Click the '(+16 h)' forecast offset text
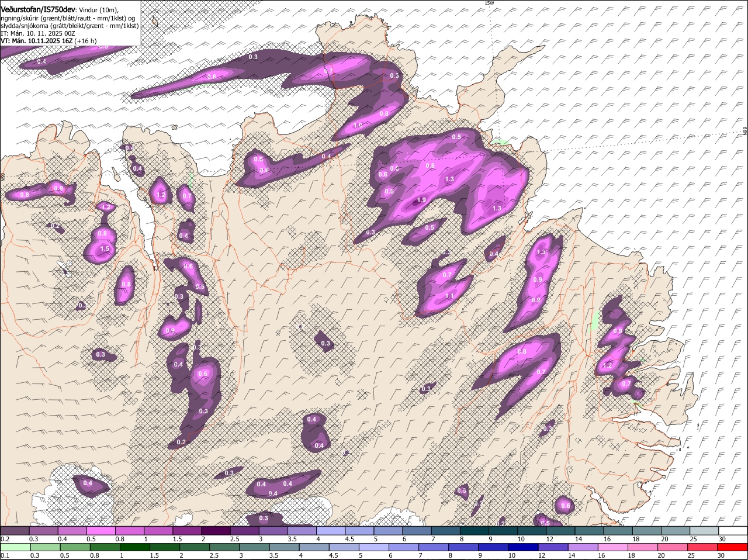The width and height of the screenshot is (748, 560). 85,41
